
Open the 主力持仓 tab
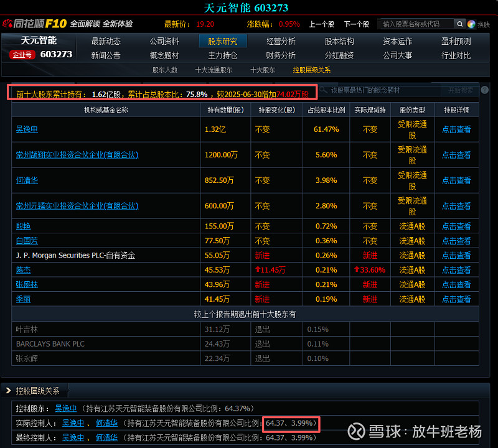pos(223,55)
